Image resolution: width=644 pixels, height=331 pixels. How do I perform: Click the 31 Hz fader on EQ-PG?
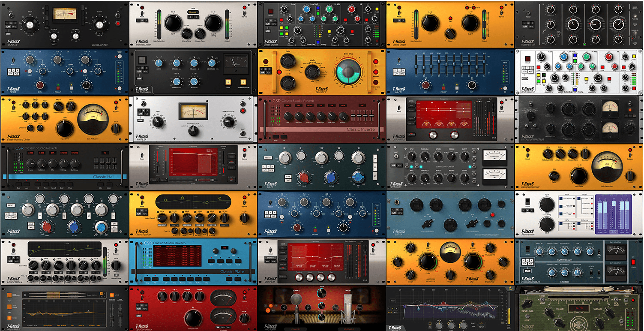click(415, 65)
